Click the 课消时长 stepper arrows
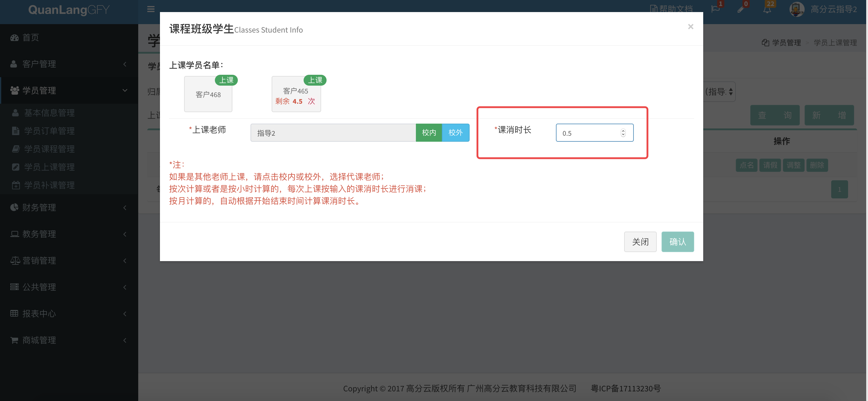 tap(623, 133)
